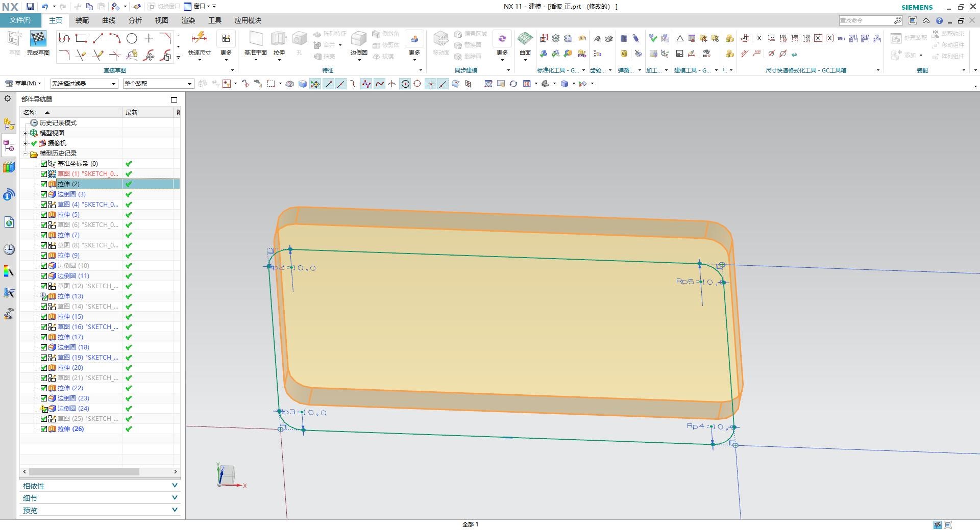Viewport: 980px width, 530px height.
Task: Click the 更多 button in 同步建模 group
Action: (502, 45)
